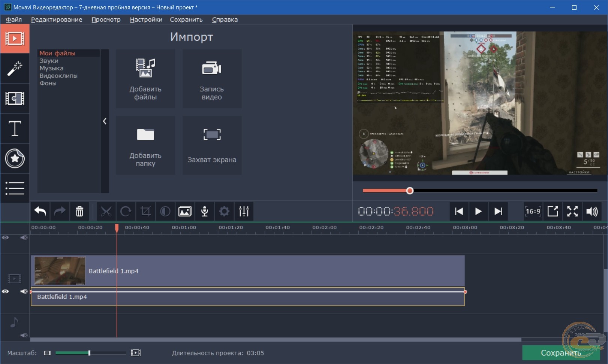Mute the video track audio speaker
Viewport: 608px width, 364px height.
click(x=24, y=291)
